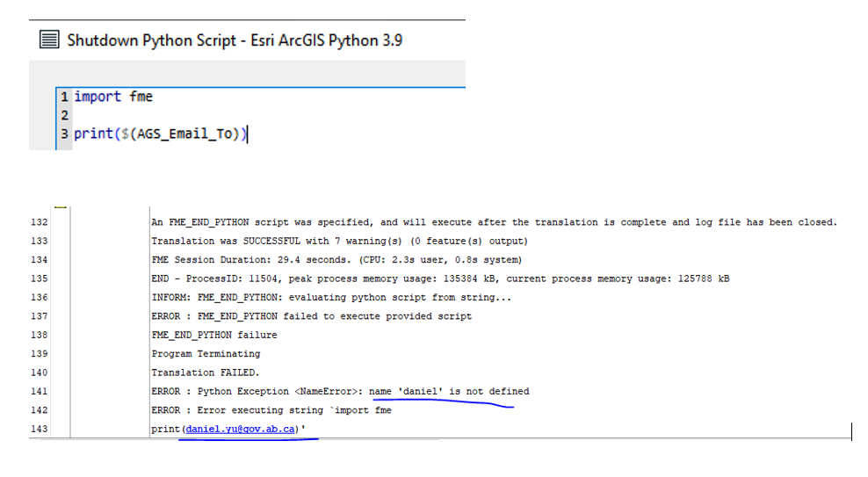Screen dimensions: 868x477
Task: Select log line 'INFORM: FME_END_PYTHON: evaluating python script'
Action: point(331,298)
